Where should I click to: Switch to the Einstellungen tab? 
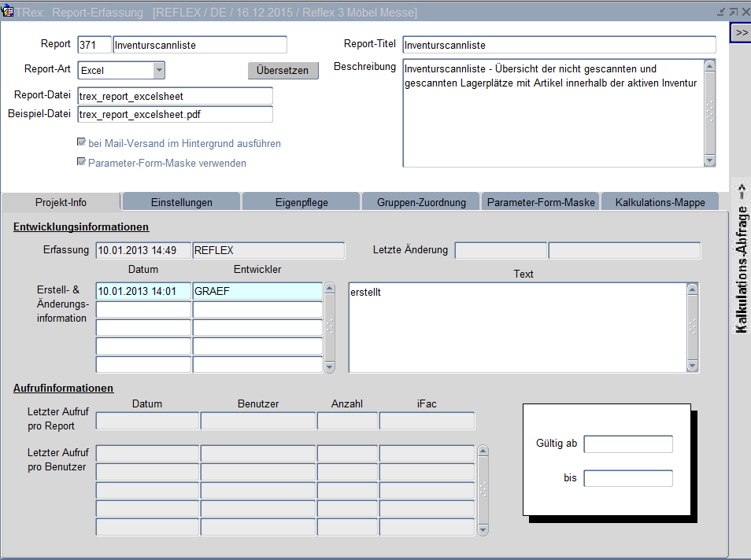181,202
